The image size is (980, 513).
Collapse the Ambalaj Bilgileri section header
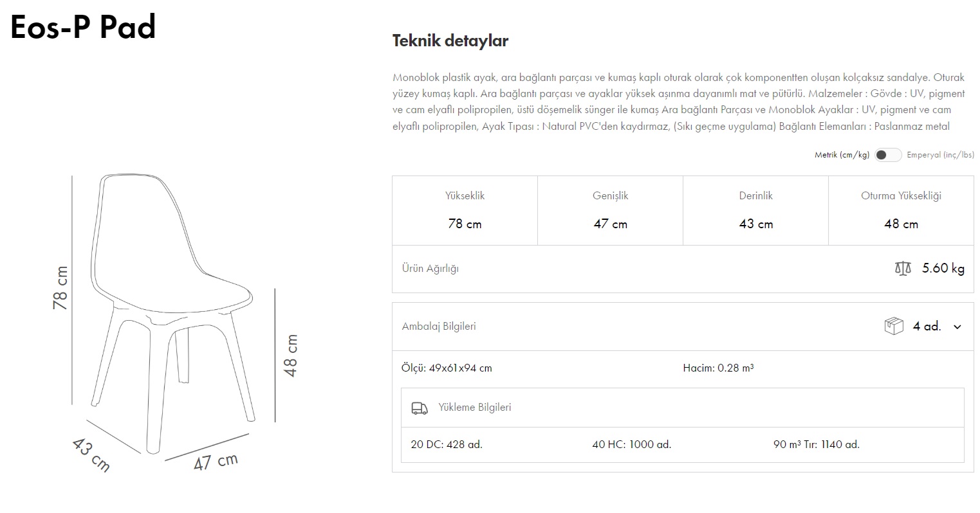439,327
